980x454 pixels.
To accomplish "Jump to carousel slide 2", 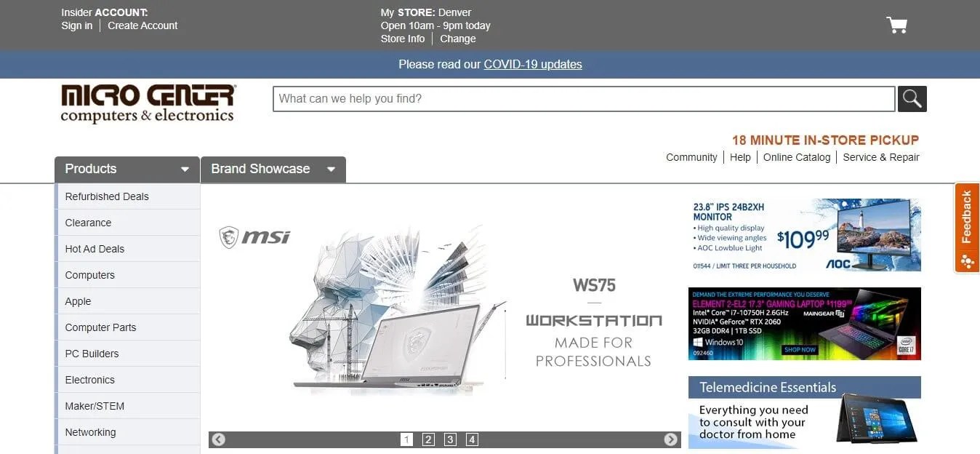I will (428, 439).
